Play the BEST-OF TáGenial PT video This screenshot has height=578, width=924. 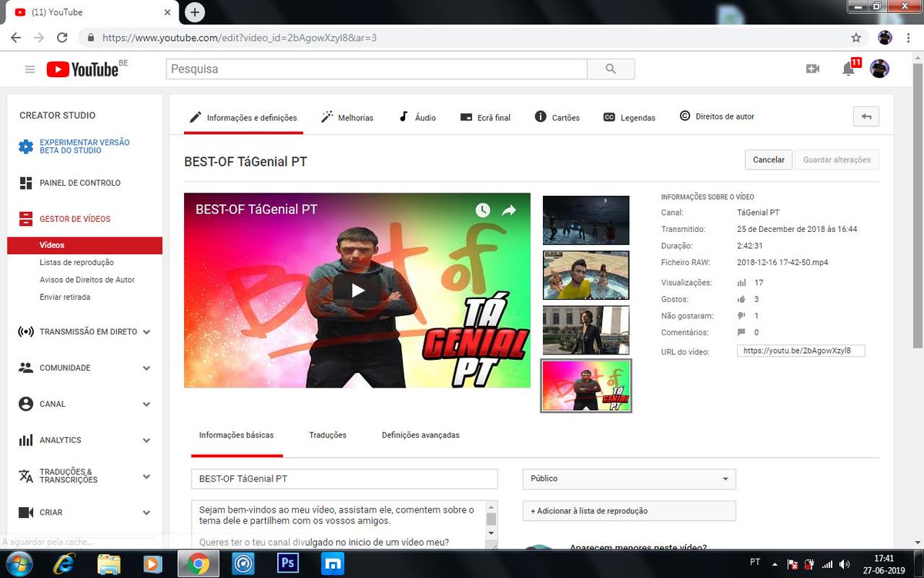(x=357, y=291)
